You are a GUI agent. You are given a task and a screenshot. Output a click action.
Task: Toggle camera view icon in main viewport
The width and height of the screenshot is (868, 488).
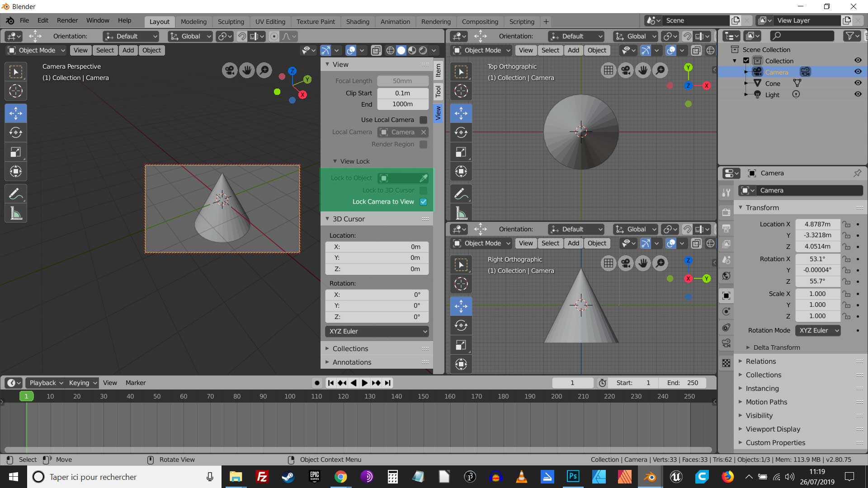(230, 70)
